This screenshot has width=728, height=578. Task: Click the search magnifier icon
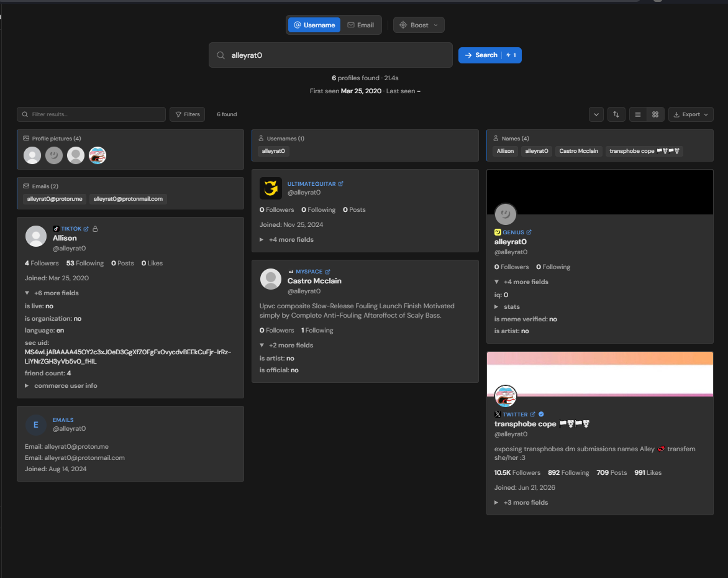tap(221, 55)
